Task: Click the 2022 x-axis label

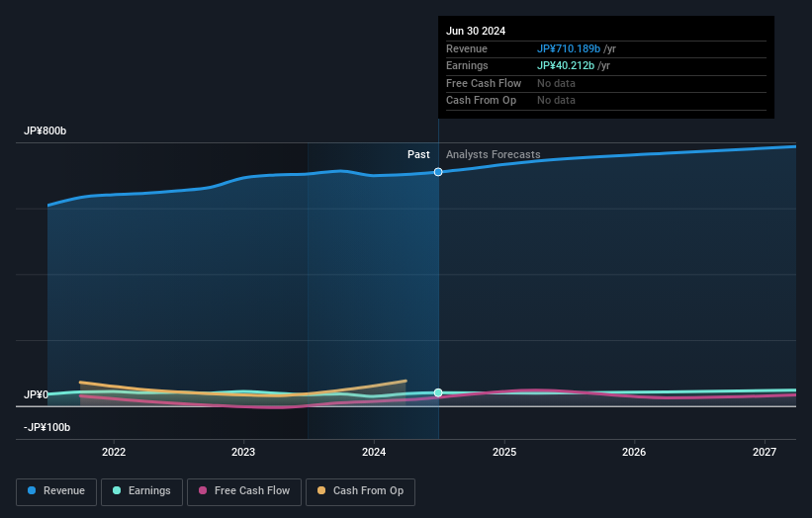Action: pos(114,452)
